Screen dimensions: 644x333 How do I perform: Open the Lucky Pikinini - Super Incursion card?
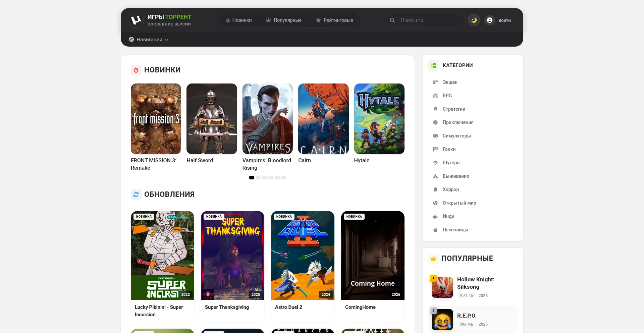pos(162,266)
